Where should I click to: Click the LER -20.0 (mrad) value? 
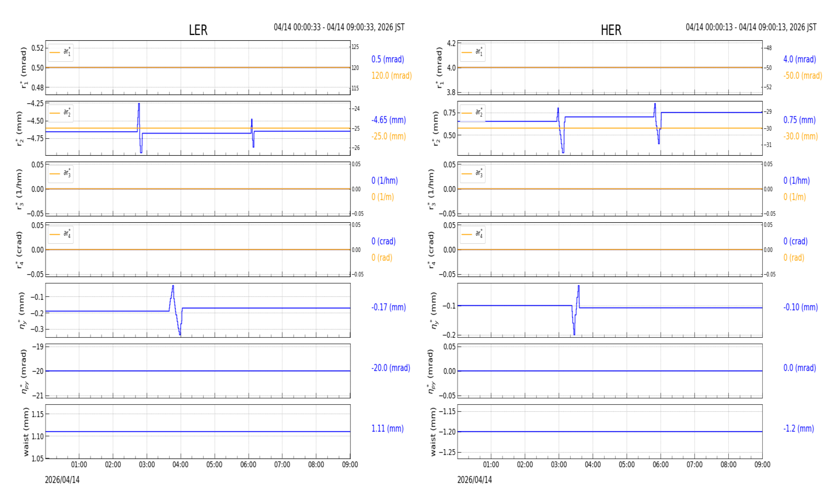(x=390, y=367)
